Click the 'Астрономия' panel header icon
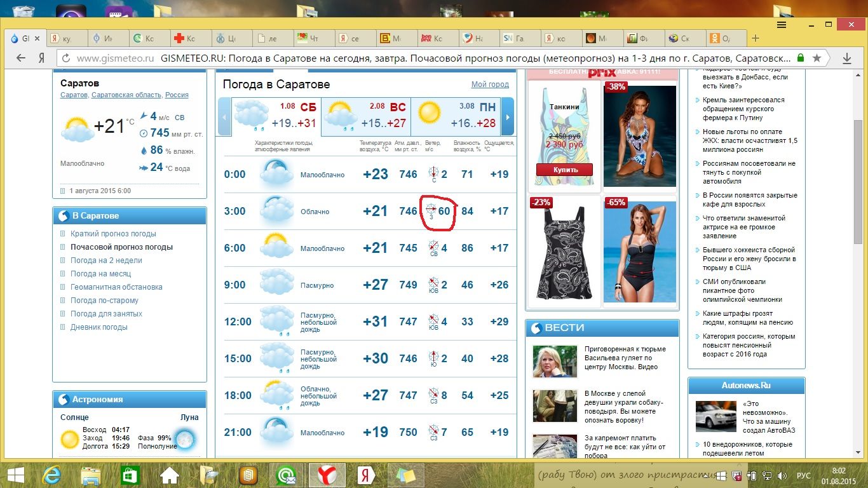Screen dimensions: 868x488 [63, 400]
